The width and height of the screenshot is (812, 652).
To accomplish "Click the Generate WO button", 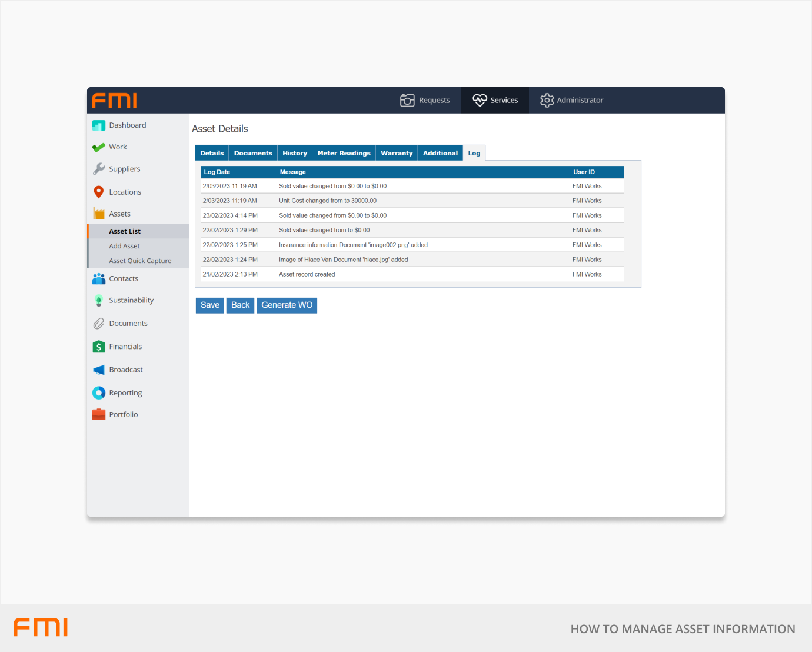I will coord(287,305).
